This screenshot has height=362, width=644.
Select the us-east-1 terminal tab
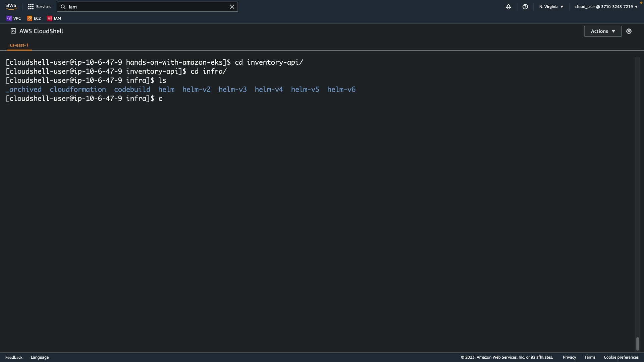[19, 45]
